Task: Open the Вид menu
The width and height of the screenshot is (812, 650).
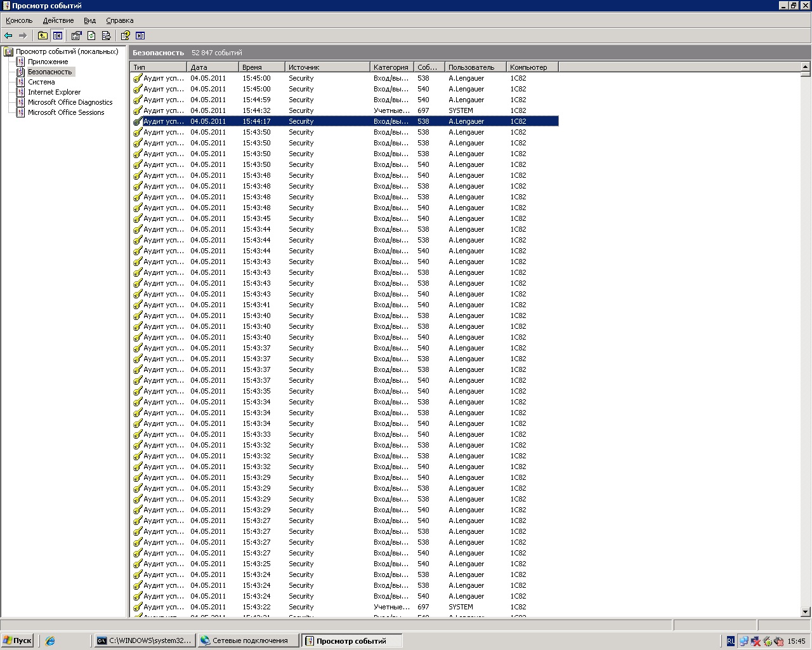Action: click(x=90, y=20)
